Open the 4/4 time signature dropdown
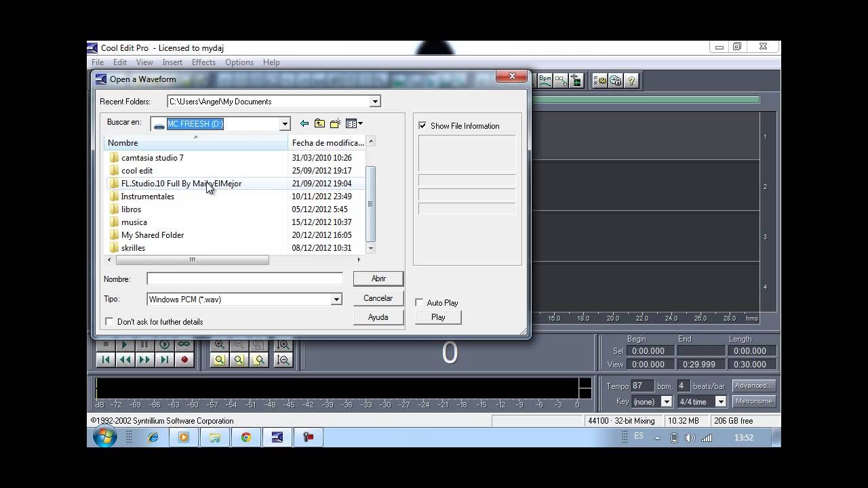This screenshot has width=868, height=488. pyautogui.click(x=721, y=401)
